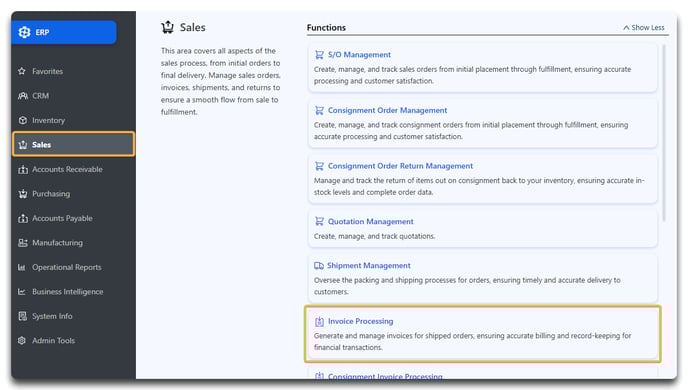Click the Favorites star icon
688x390 pixels.
coord(22,71)
